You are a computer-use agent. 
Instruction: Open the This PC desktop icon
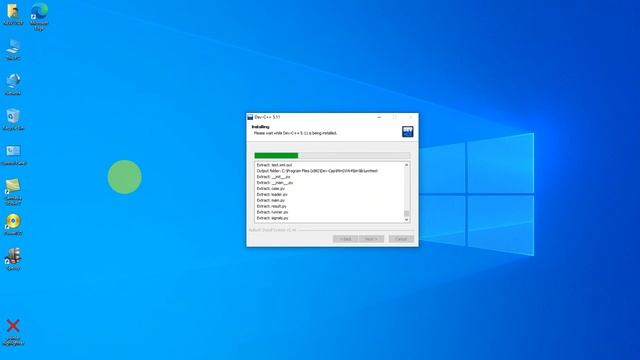(13, 49)
